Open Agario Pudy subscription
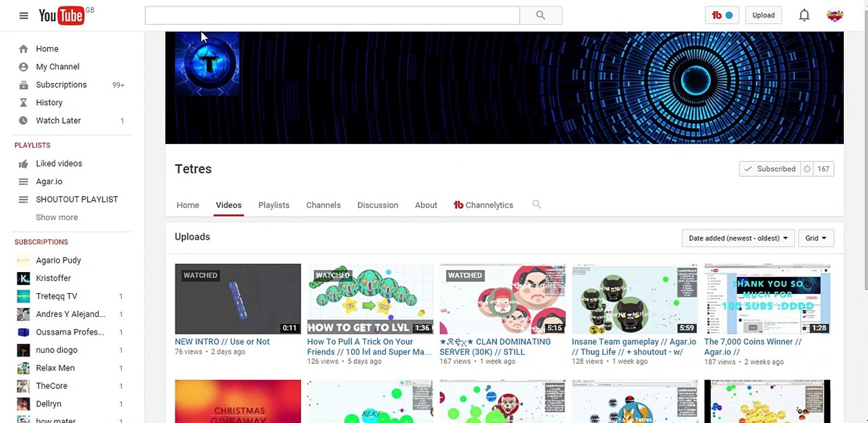 pyautogui.click(x=58, y=260)
